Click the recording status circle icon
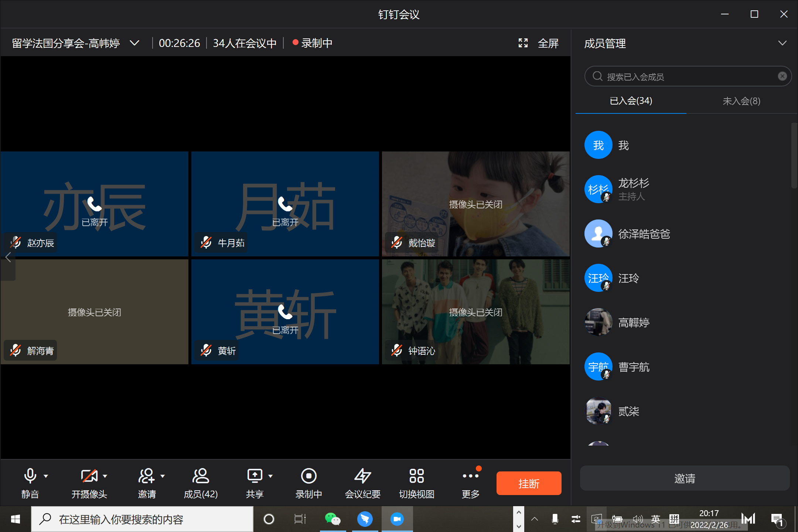 click(308, 476)
